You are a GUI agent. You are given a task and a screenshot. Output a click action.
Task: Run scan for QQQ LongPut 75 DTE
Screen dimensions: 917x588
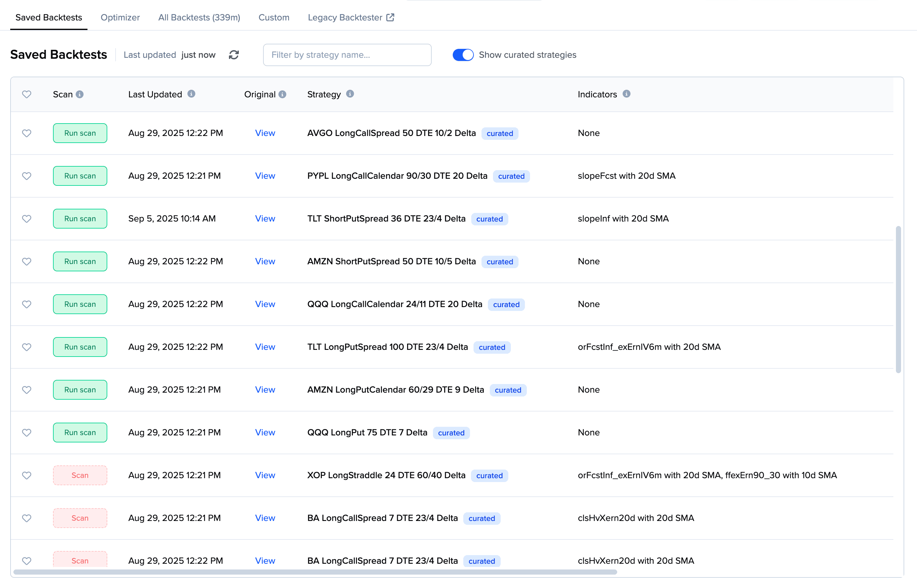tap(80, 433)
